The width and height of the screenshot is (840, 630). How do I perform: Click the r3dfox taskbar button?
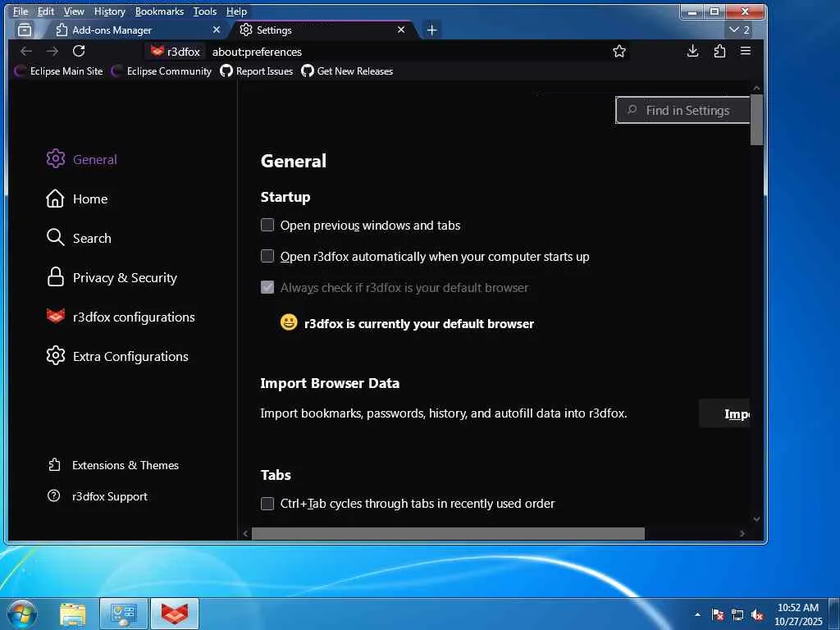click(x=176, y=614)
